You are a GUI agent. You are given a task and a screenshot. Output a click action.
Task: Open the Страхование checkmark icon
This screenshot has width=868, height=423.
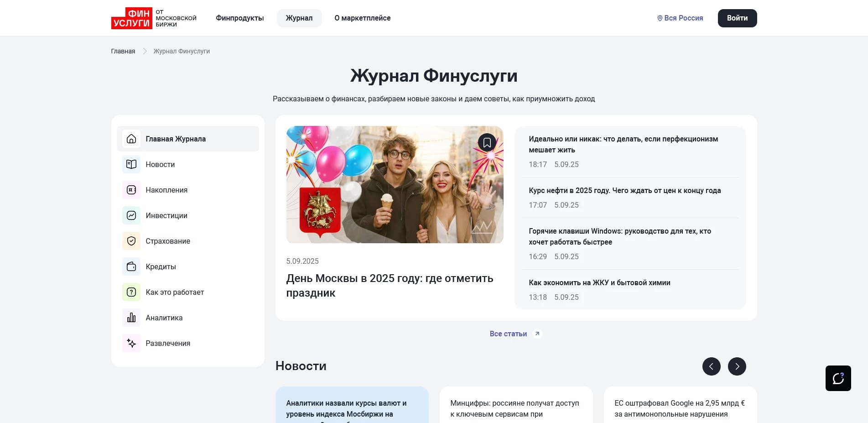[x=131, y=241]
